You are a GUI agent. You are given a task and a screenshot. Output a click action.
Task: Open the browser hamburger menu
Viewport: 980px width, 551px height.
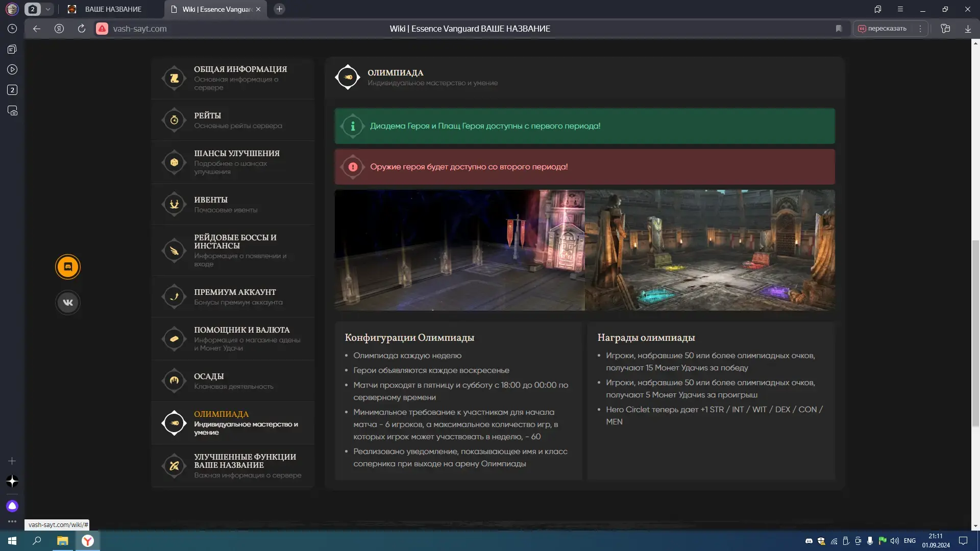pyautogui.click(x=900, y=9)
